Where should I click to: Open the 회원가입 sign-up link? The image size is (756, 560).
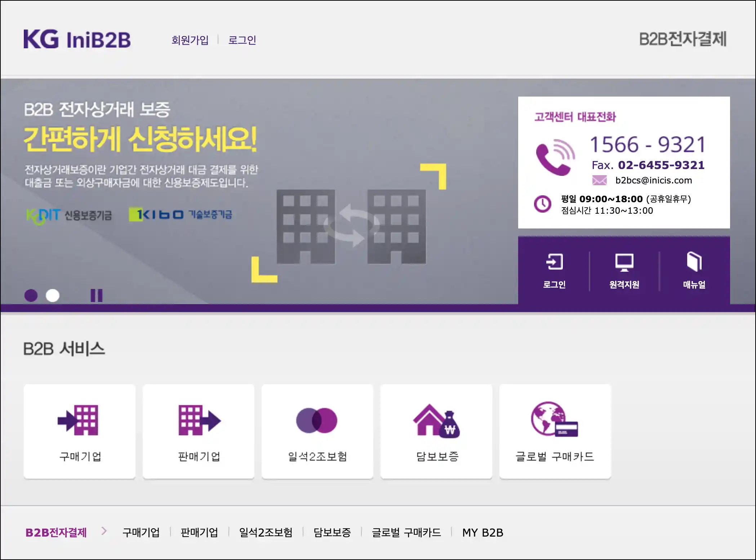[x=190, y=40]
